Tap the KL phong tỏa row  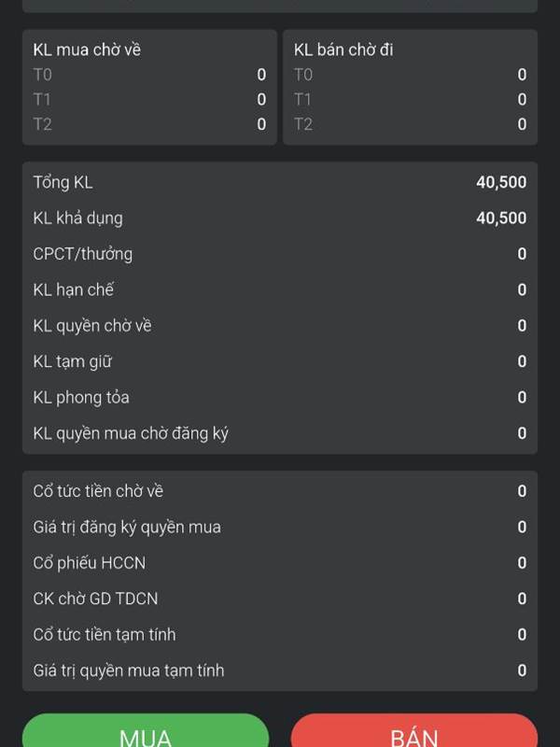[280, 398]
